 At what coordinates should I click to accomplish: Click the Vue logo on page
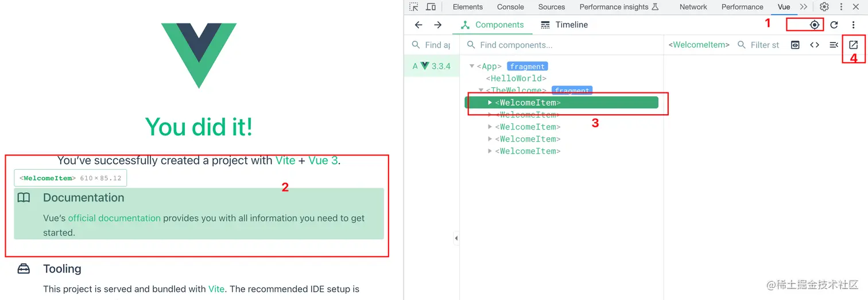(x=199, y=56)
